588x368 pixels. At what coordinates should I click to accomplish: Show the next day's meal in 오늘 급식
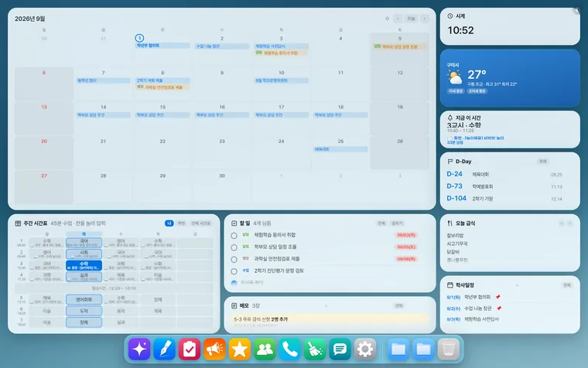(569, 223)
